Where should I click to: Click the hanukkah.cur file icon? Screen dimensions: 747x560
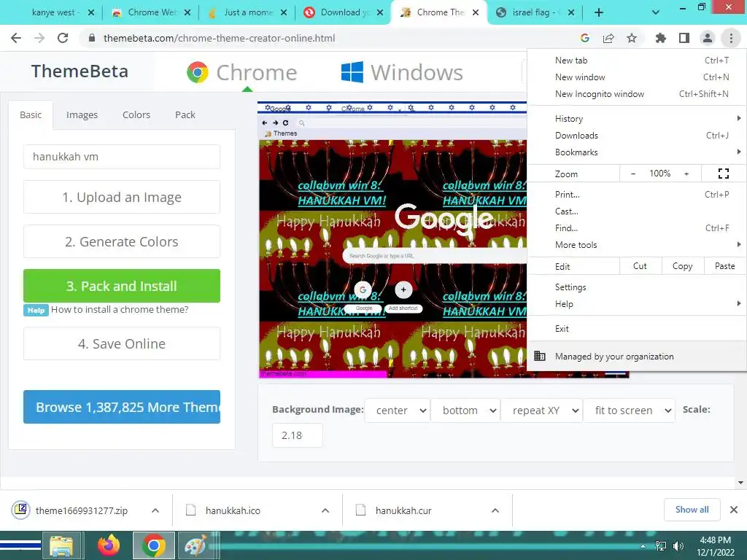pos(360,510)
